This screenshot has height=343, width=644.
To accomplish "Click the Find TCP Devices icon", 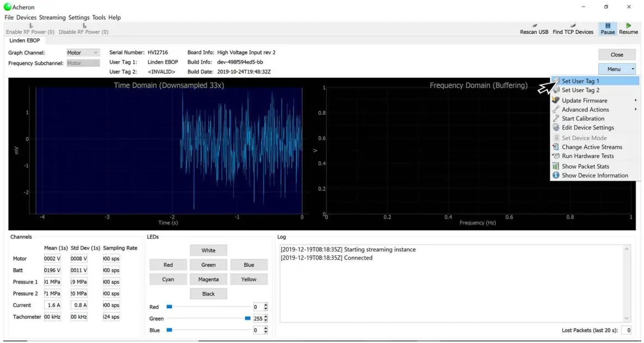I will (x=573, y=28).
